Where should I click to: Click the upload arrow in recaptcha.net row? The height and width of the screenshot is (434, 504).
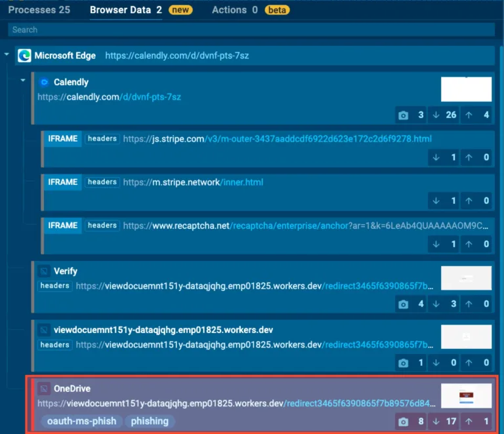[x=469, y=244]
